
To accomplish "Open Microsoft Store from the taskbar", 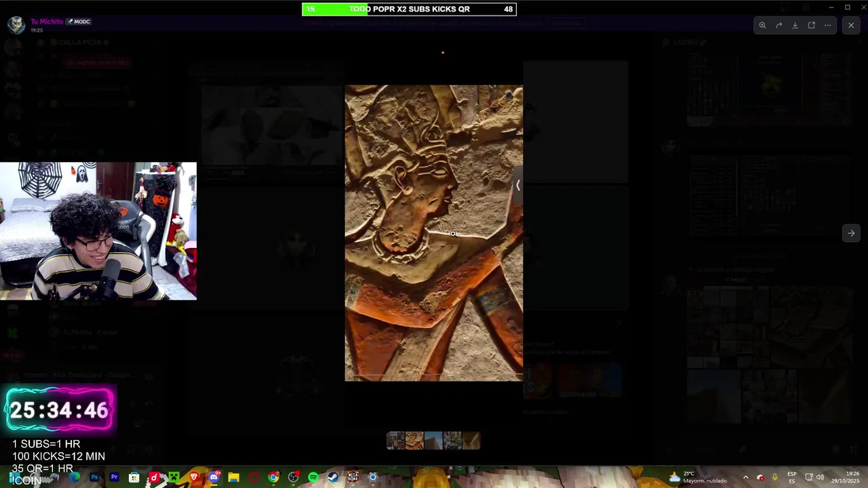I will [134, 478].
